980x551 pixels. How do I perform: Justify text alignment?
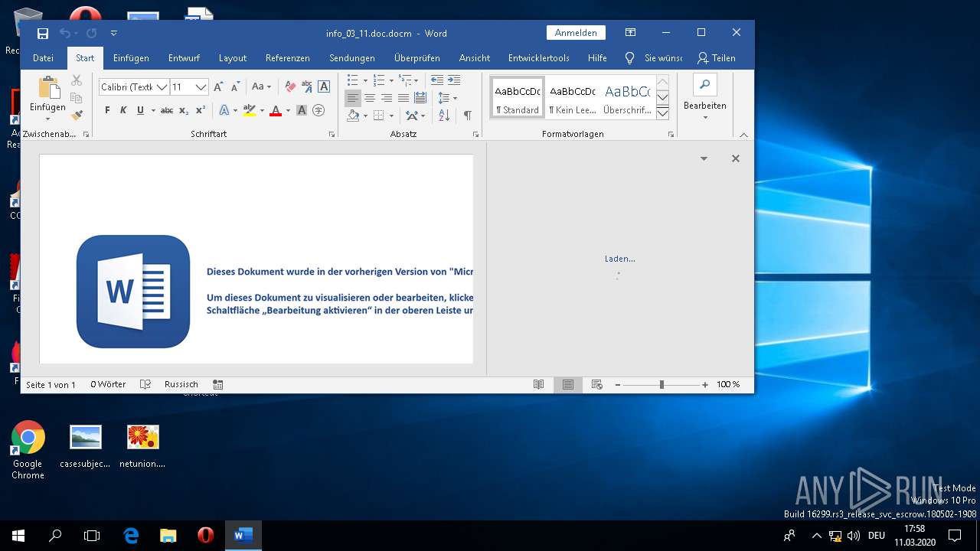pos(403,98)
